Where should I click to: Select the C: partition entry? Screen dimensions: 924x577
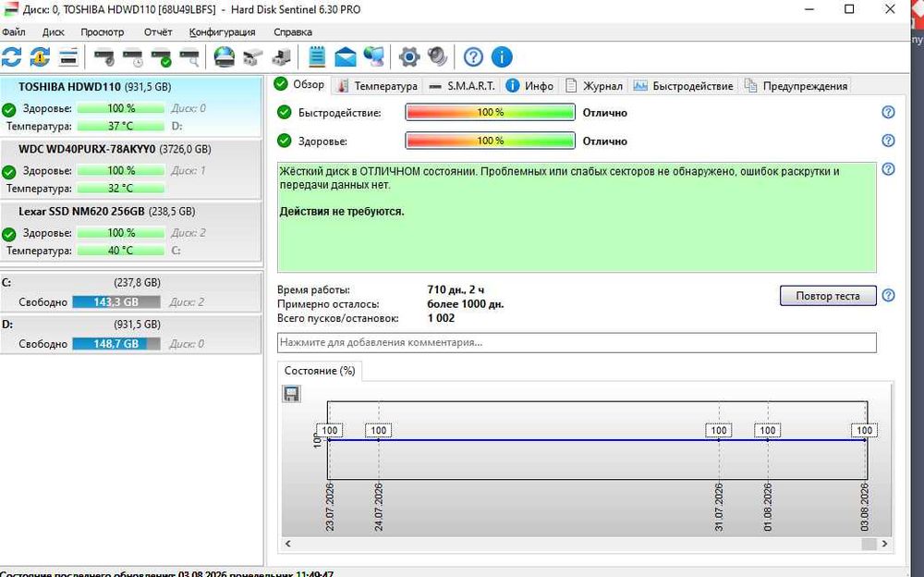(130, 292)
